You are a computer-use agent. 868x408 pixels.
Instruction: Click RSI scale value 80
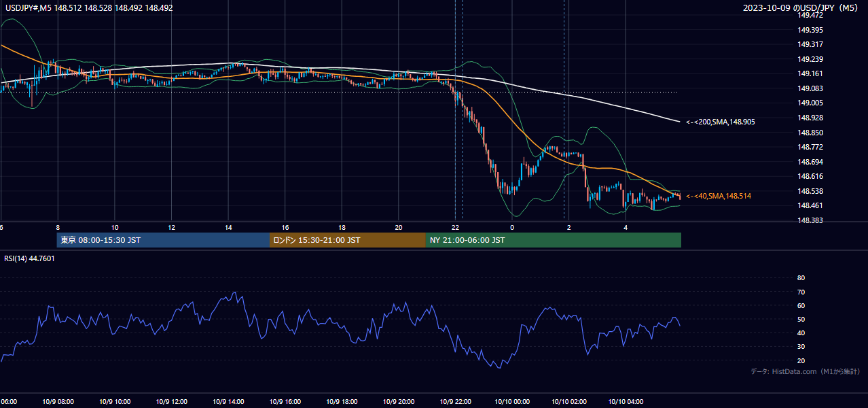click(801, 278)
